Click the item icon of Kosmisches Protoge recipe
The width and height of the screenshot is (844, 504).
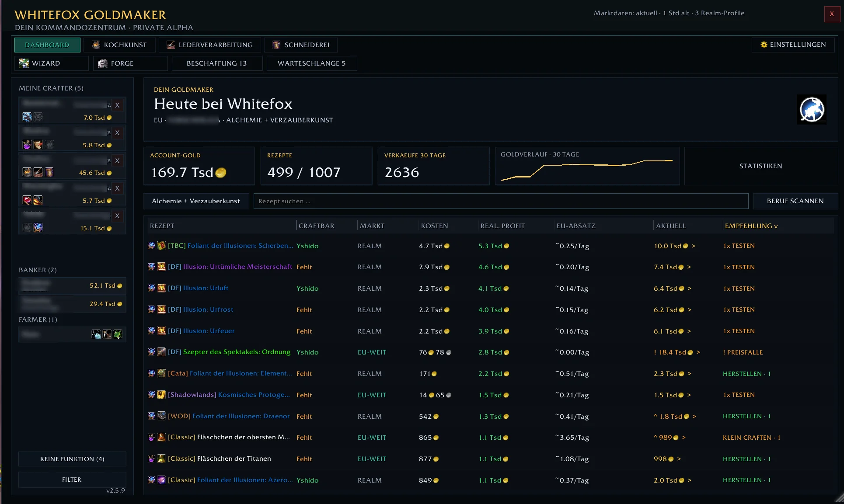[161, 395]
